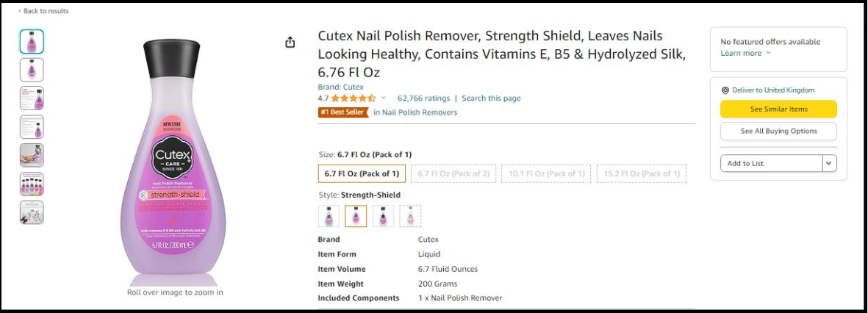Viewport: 868px width, 313px height.
Task: Open the Nail Polish Removers category link
Action: [x=415, y=112]
